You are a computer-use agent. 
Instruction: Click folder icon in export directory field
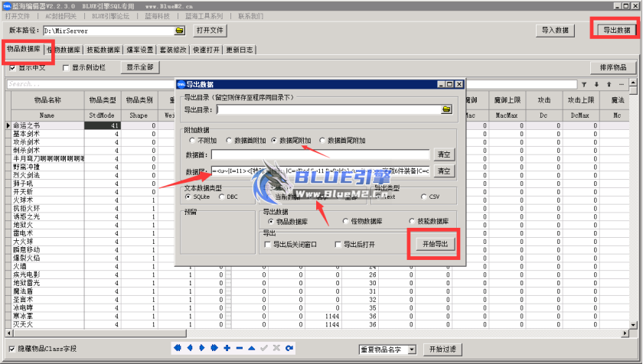(x=446, y=110)
